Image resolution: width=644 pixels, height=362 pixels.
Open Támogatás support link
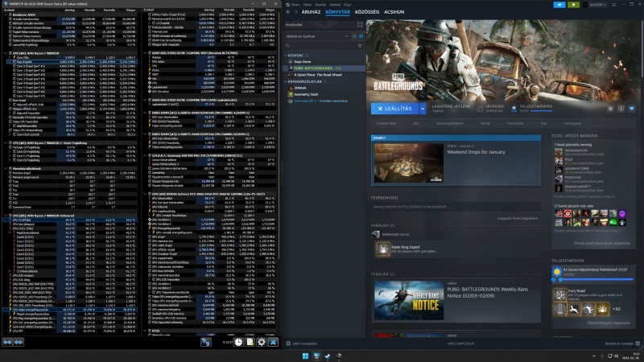(572, 123)
